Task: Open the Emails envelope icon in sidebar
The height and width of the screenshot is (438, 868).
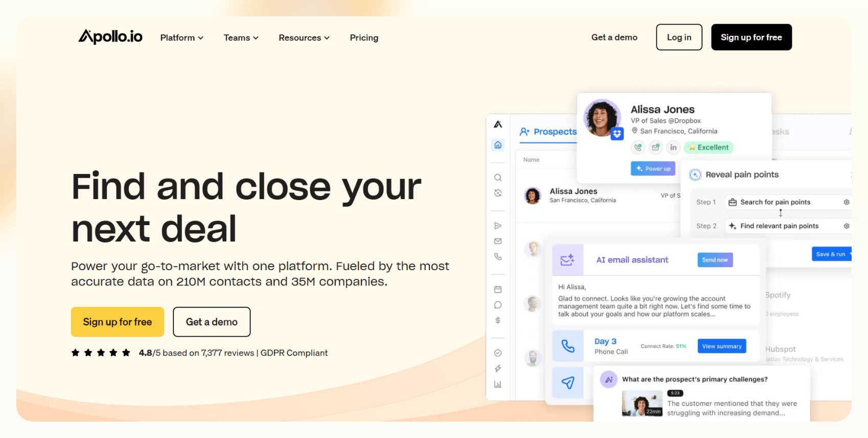Action: tap(498, 241)
